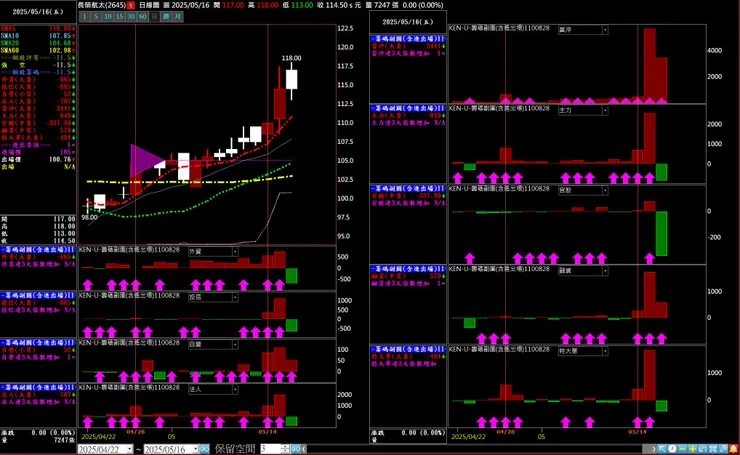Viewport: 740px width, 455px height.
Task: Click GO button next to end date
Action: (205, 449)
